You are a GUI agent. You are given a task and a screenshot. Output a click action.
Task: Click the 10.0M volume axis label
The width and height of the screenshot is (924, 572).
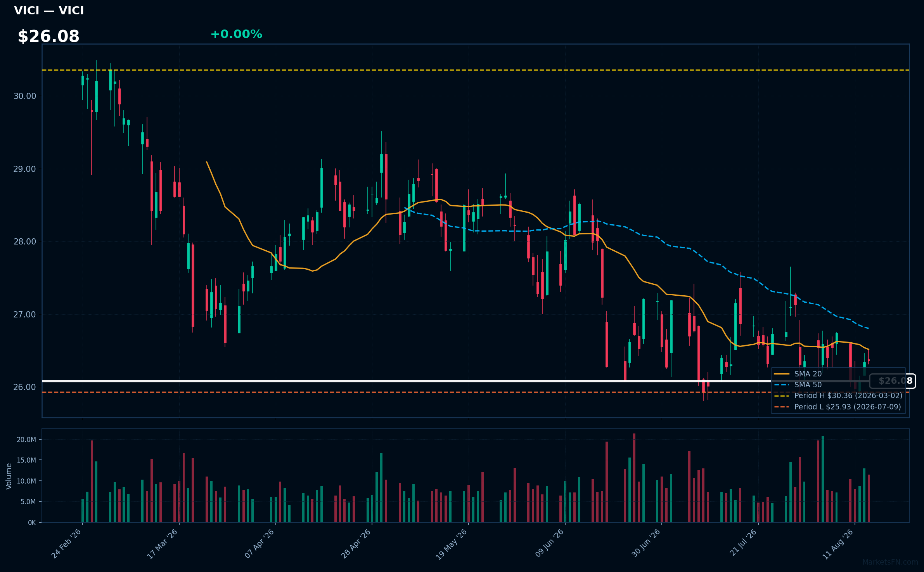(26, 481)
